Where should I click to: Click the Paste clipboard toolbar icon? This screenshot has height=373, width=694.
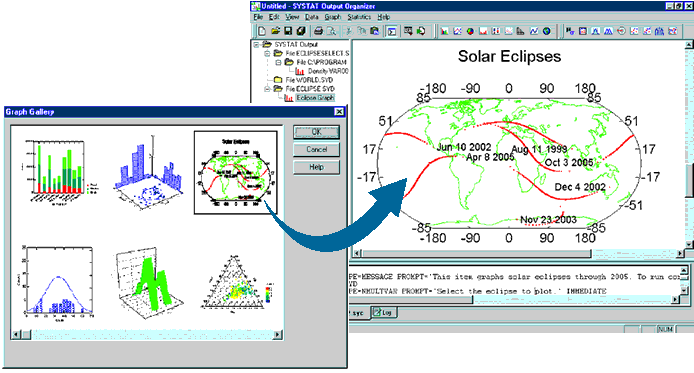[375, 31]
